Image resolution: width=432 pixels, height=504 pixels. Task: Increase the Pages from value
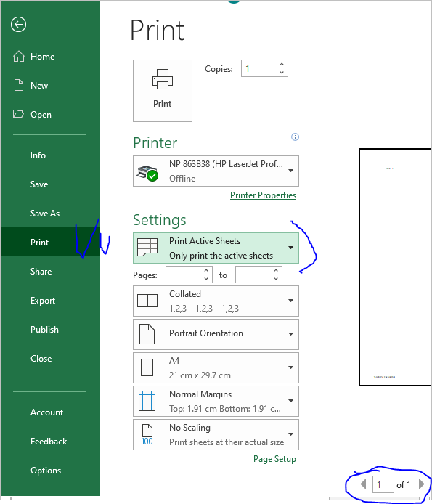206,271
